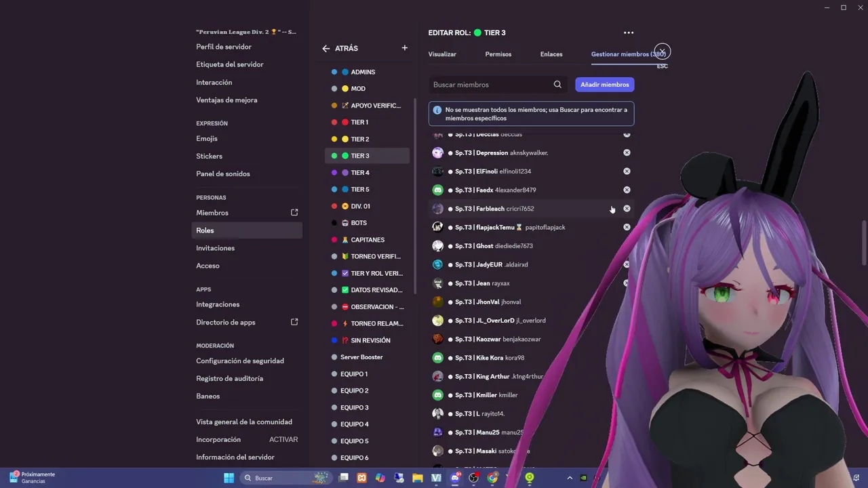This screenshot has height=488, width=868.
Task: Open Perfil de servidor settings
Action: 247,47
